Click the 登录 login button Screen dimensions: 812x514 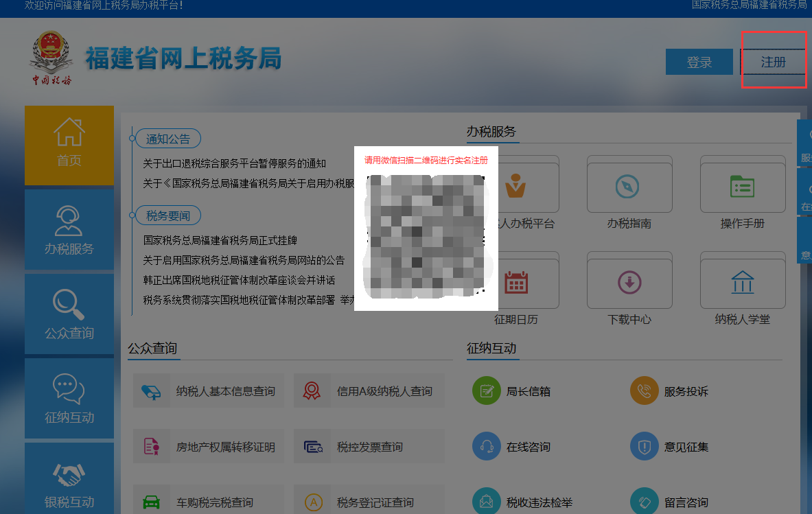[x=699, y=62]
